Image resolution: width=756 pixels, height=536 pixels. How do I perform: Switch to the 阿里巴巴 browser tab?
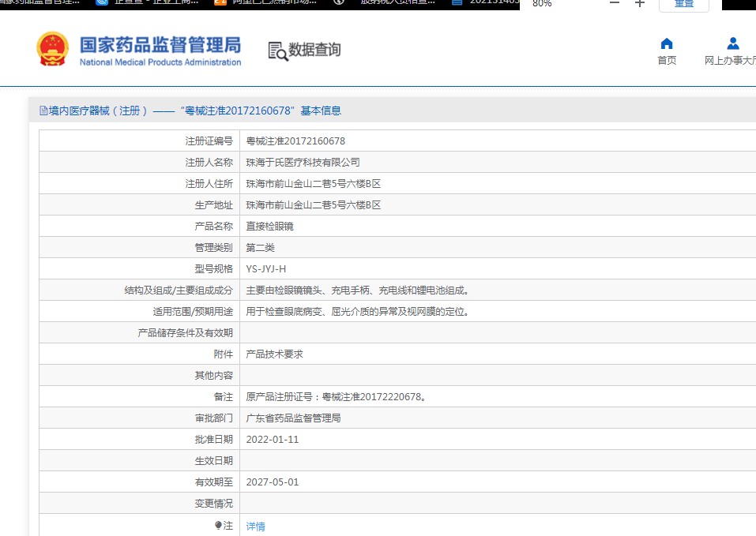coord(265,2)
